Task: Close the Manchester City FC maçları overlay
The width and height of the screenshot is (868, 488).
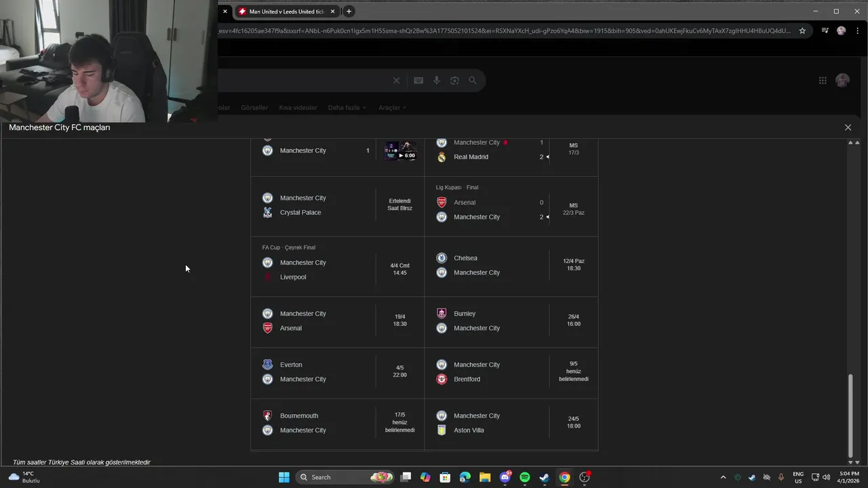Action: point(848,127)
